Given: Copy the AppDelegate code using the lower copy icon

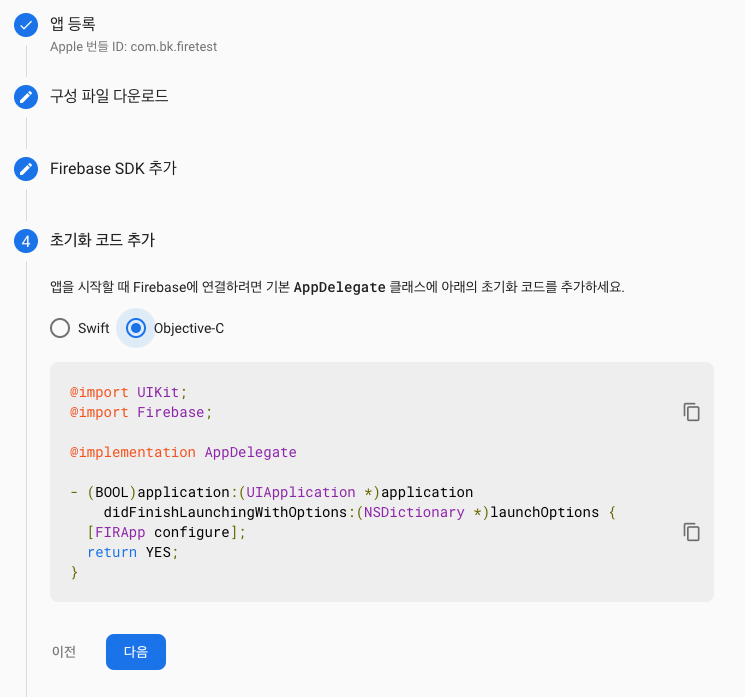Looking at the screenshot, I should (691, 532).
